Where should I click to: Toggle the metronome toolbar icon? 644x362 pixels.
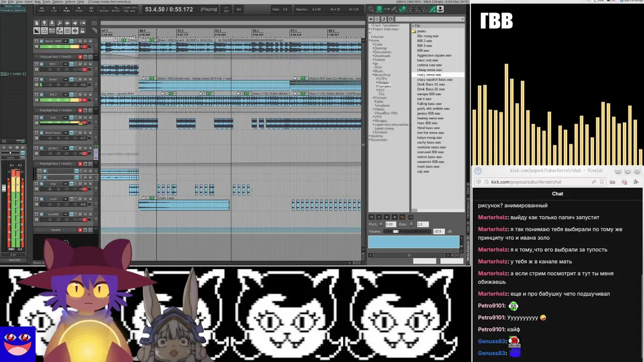(x=83, y=23)
